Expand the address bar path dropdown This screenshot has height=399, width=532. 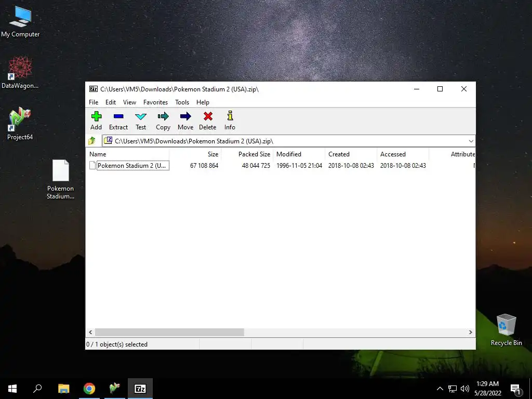tap(471, 141)
